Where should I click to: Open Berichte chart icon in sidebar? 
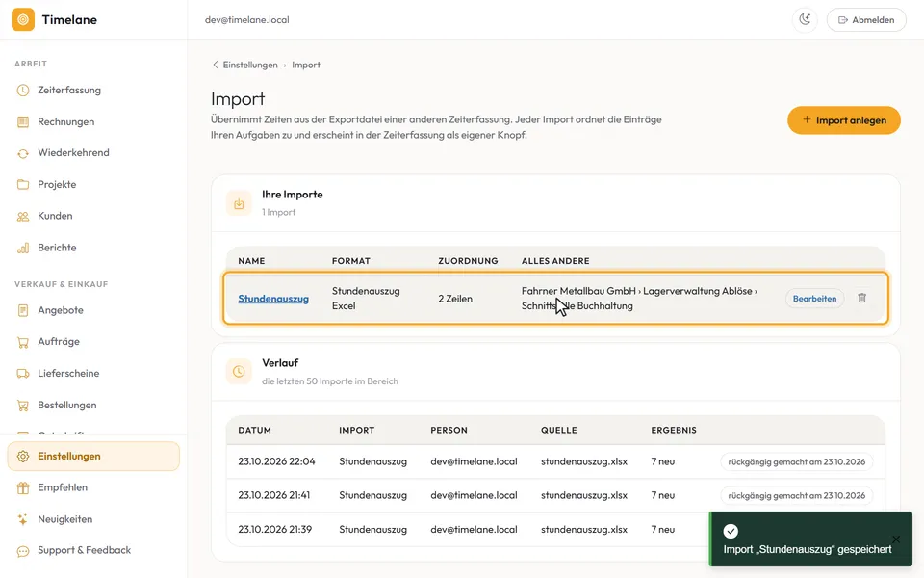tap(23, 248)
